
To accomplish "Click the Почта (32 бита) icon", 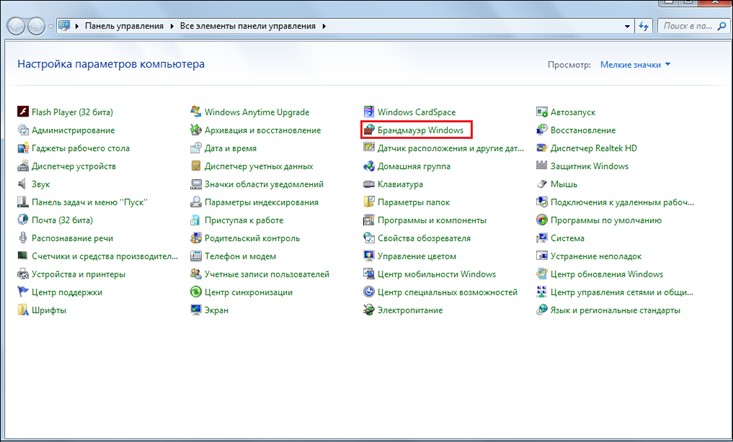I will tap(23, 220).
